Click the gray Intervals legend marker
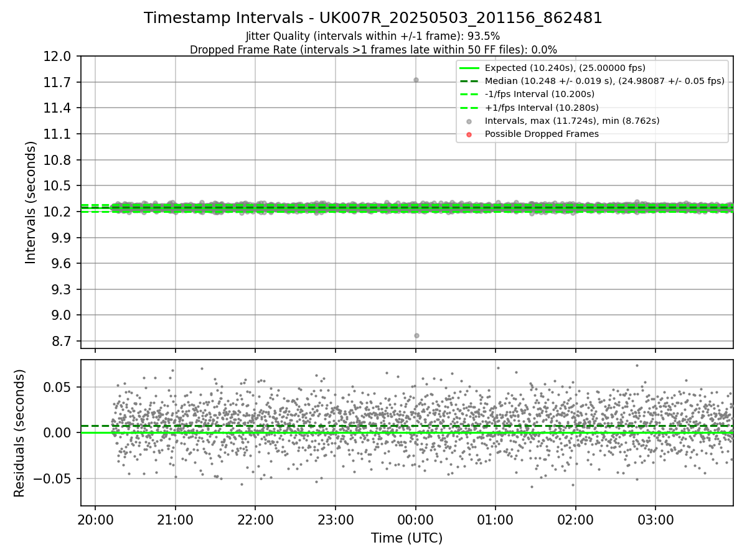 coord(469,121)
